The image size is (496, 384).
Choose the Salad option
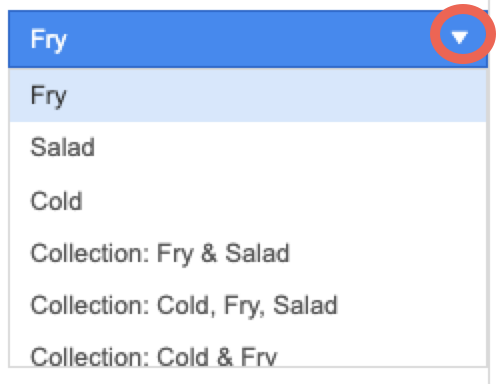(248, 147)
